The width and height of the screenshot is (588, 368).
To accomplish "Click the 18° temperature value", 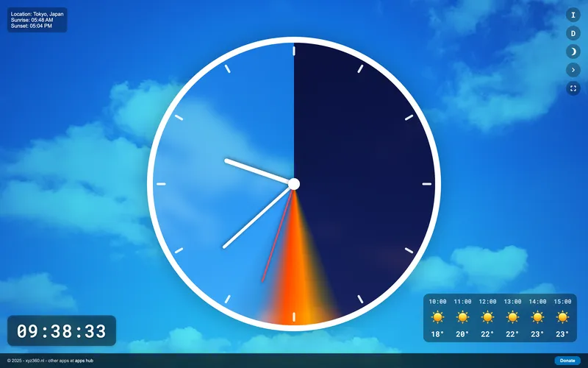I will point(437,334).
